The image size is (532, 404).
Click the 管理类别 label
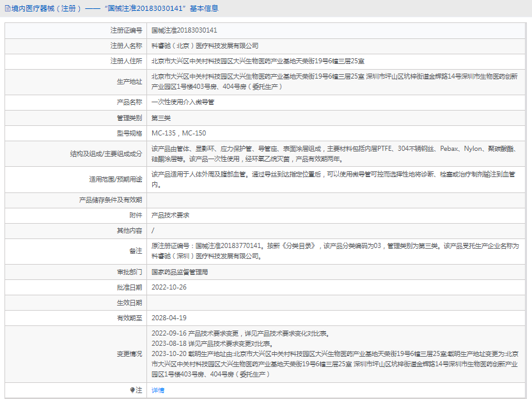[x=130, y=118]
